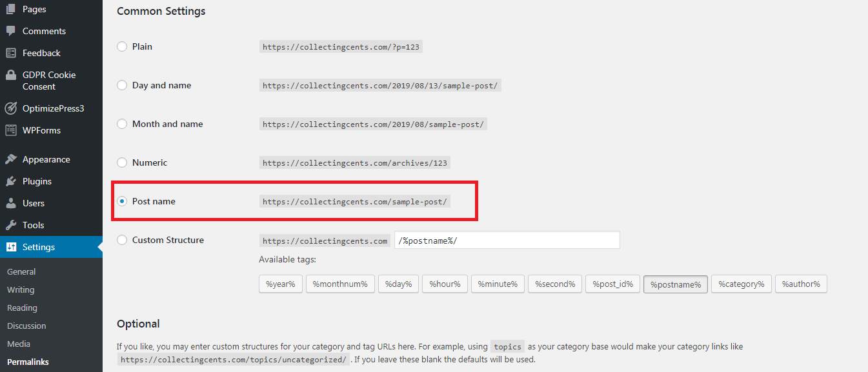This screenshot has width=868, height=372.
Task: Select the Post name radio button
Action: click(122, 201)
